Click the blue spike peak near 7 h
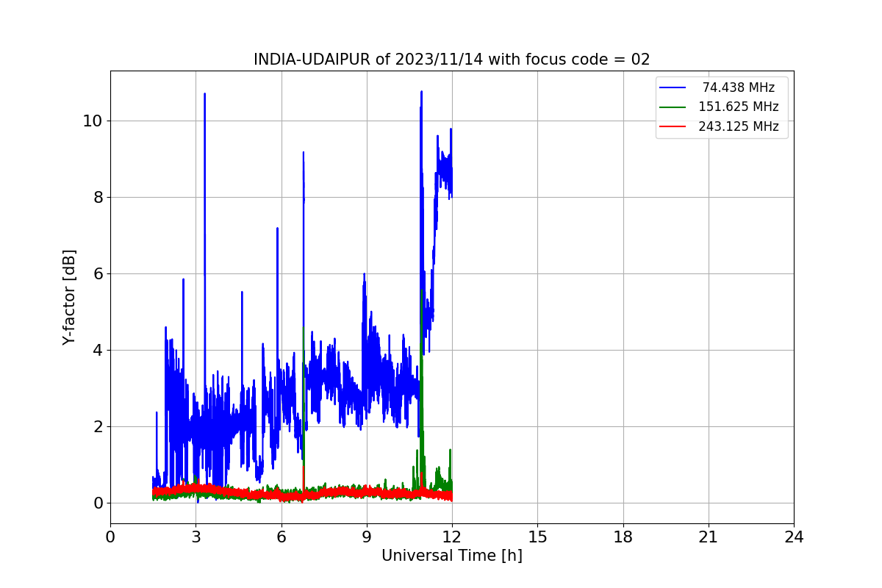 point(303,153)
